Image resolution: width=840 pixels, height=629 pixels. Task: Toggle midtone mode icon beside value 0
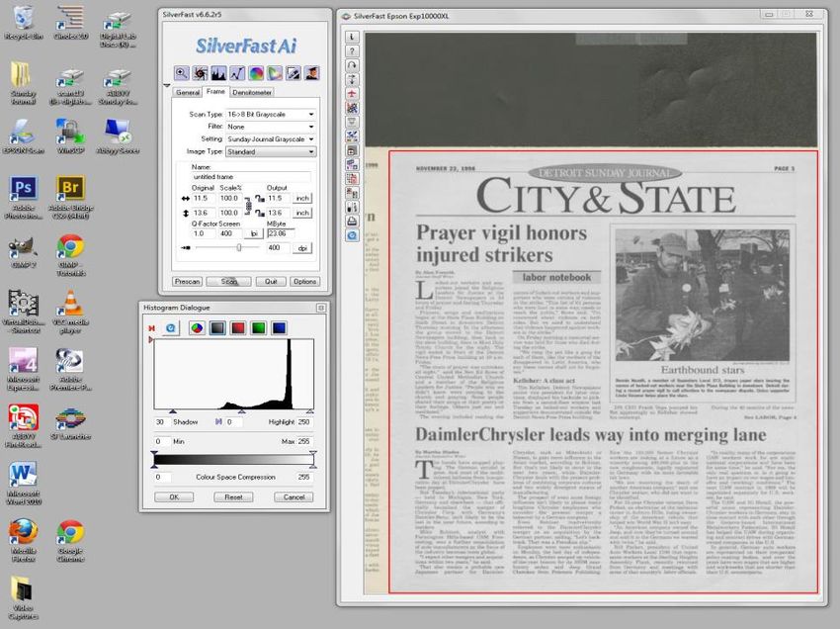pos(218,422)
